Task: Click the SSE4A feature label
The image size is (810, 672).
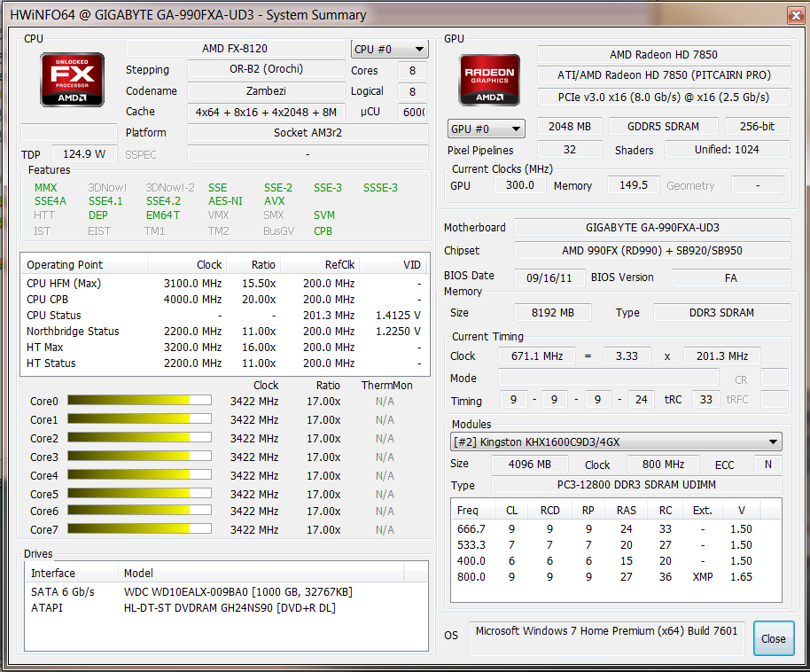Action: click(x=51, y=201)
